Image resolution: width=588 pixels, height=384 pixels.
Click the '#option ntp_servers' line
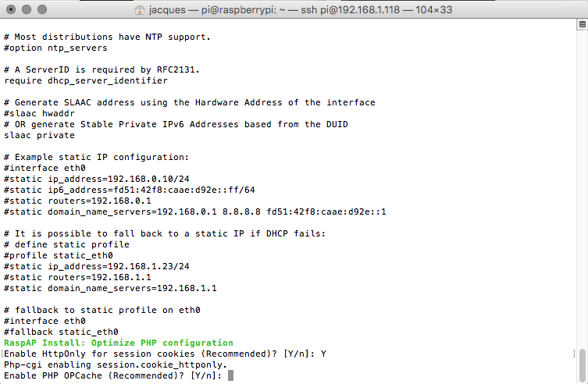coord(55,48)
